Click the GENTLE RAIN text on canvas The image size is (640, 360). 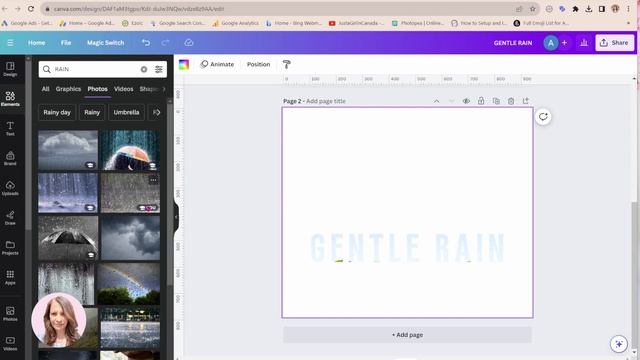coord(407,248)
